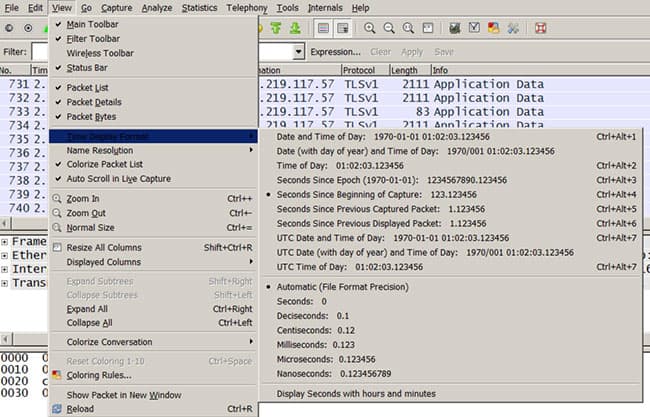Select Seconds Since Epoch time format
This screenshot has height=417, width=650.
pyautogui.click(x=451, y=180)
